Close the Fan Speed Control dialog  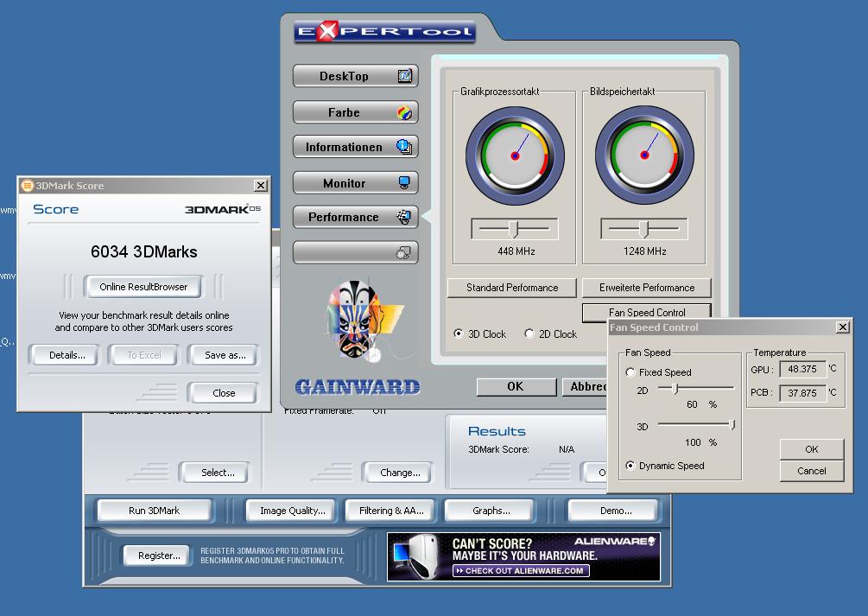pyautogui.click(x=843, y=327)
